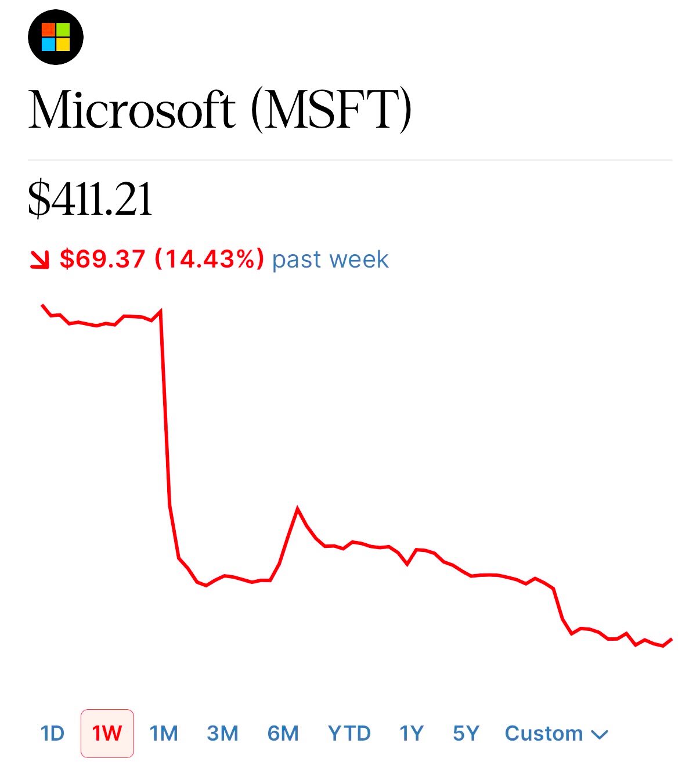The image size is (700, 765).
Task: Click the top of the sharp price drop
Action: coord(160,311)
